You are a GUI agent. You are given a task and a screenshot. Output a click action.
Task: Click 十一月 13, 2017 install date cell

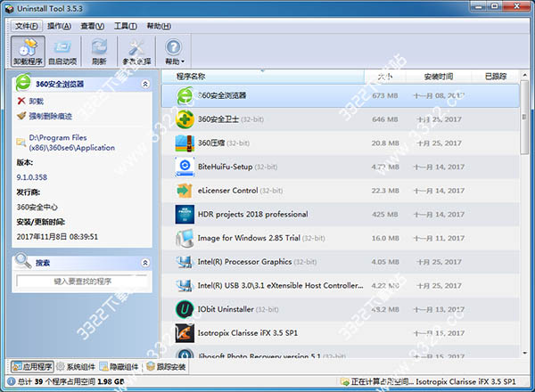(x=439, y=309)
